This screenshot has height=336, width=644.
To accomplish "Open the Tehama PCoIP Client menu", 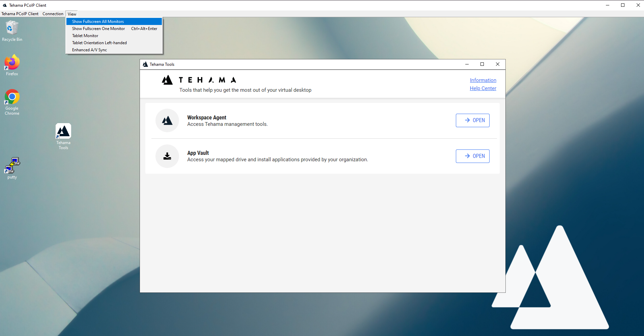I will point(20,14).
